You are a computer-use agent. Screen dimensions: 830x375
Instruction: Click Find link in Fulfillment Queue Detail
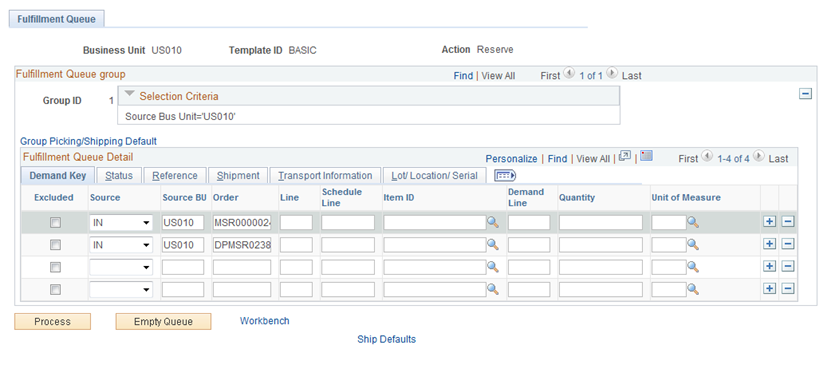tap(557, 158)
